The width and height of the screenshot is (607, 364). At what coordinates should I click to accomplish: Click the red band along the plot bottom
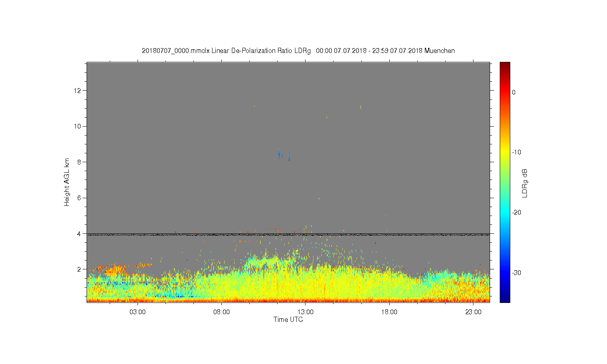[x=288, y=301]
